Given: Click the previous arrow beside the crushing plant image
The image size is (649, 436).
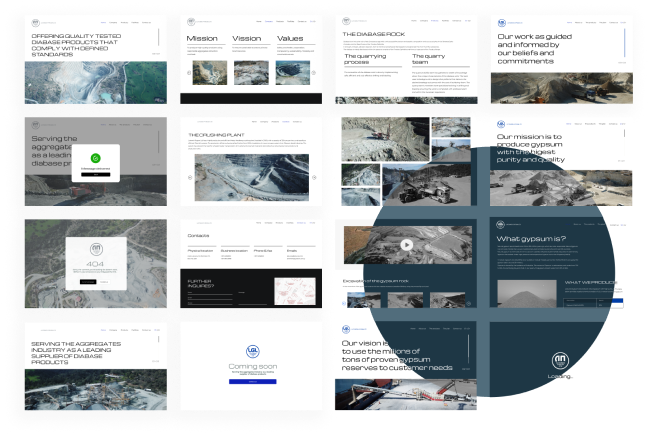Looking at the screenshot, I should [x=190, y=177].
